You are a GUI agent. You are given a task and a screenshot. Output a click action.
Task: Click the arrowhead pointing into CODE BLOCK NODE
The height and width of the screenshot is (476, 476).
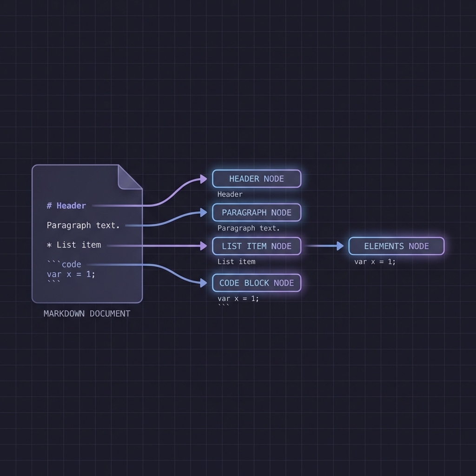[x=203, y=282]
